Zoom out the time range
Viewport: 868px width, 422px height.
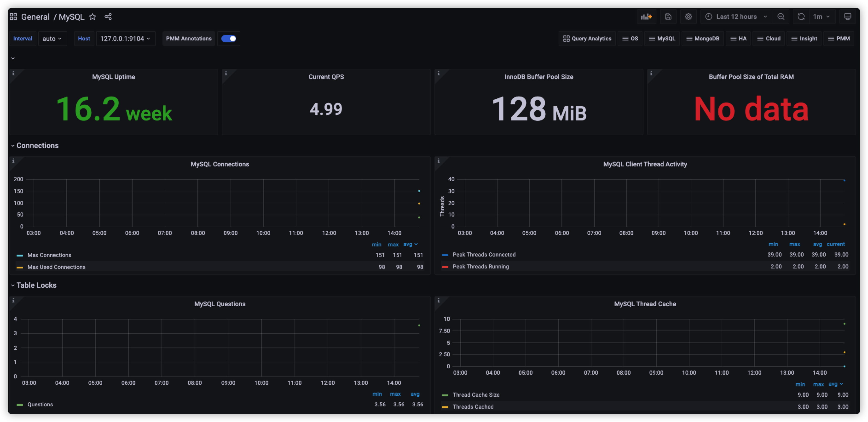tap(781, 17)
